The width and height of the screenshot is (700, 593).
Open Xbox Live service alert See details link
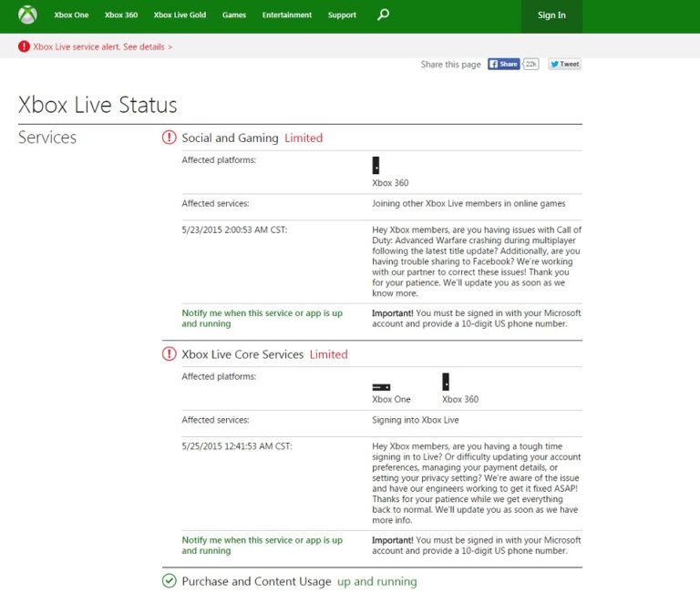pyautogui.click(x=103, y=46)
